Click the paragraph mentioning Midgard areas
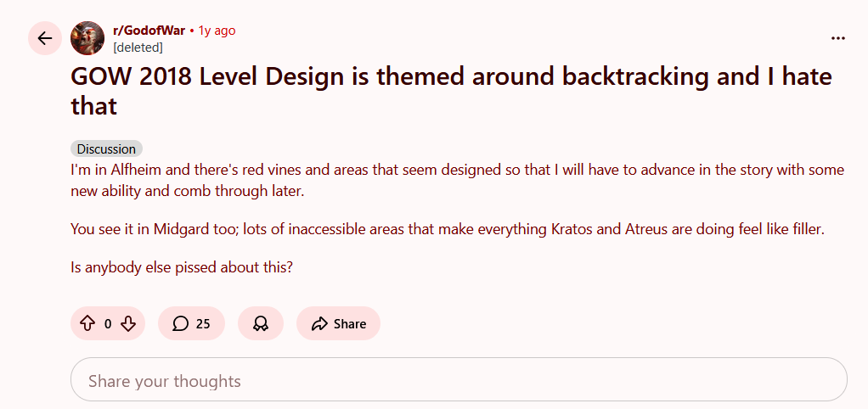 (x=447, y=229)
